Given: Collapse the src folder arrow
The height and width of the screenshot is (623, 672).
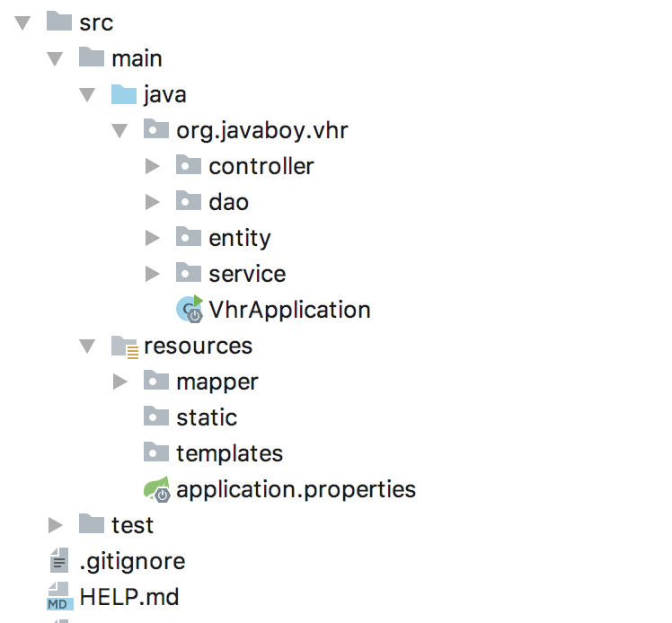Looking at the screenshot, I should (22, 22).
